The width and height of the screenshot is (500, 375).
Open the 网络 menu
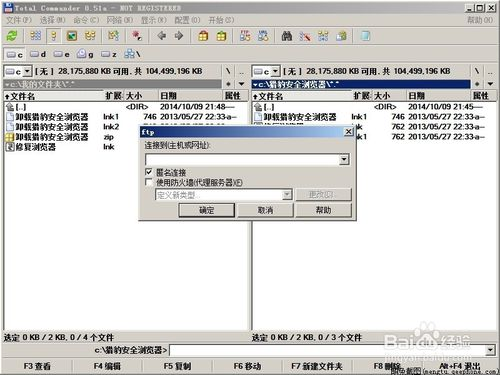(x=119, y=20)
